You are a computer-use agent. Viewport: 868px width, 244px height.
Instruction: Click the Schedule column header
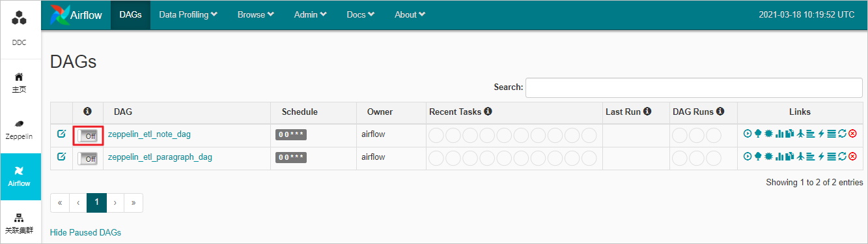point(300,112)
